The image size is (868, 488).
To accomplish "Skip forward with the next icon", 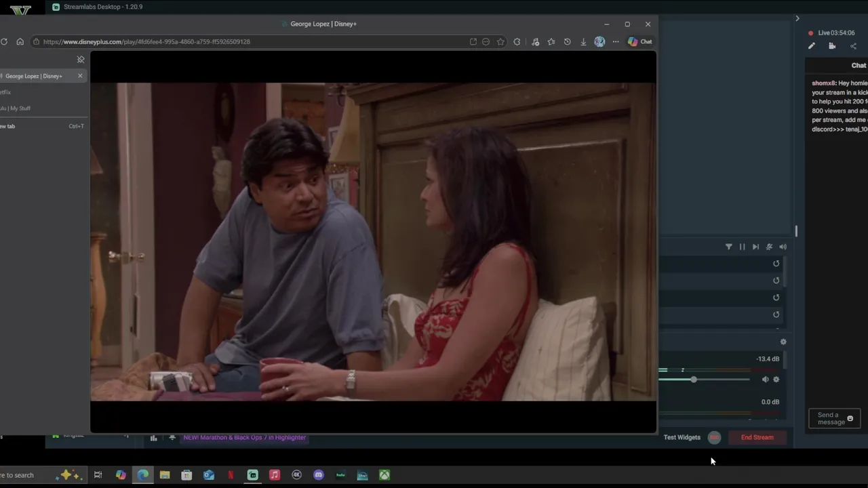I will click(755, 247).
